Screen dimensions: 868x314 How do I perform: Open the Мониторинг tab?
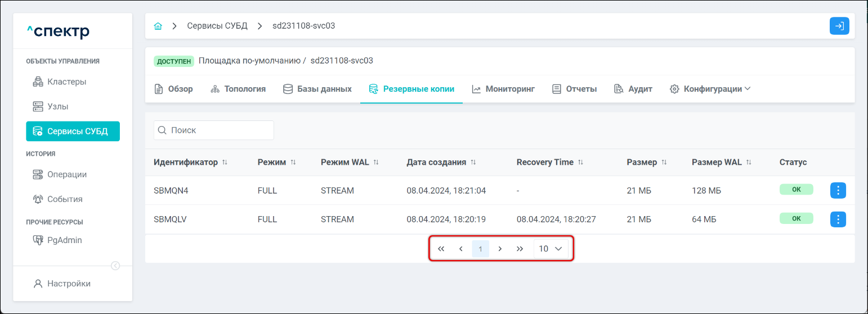(x=503, y=89)
